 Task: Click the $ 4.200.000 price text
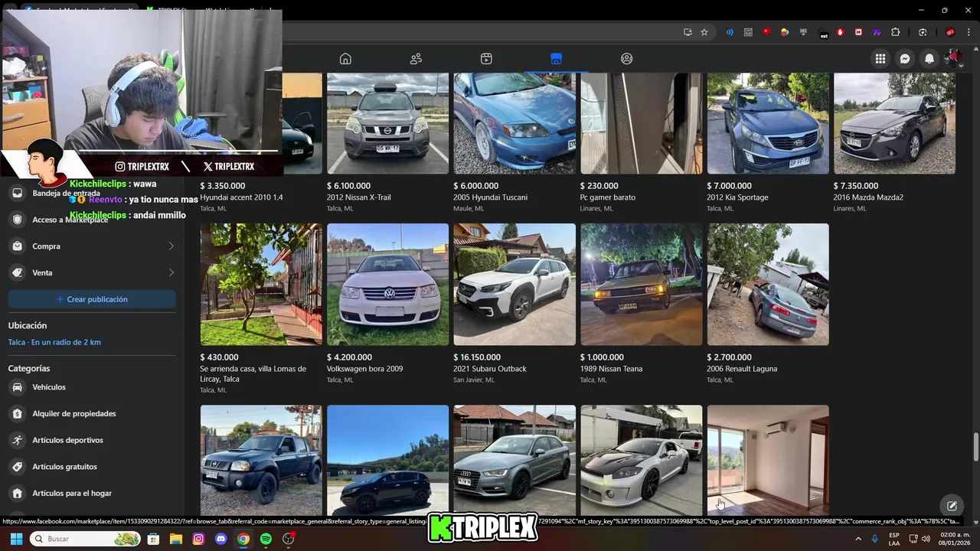349,357
